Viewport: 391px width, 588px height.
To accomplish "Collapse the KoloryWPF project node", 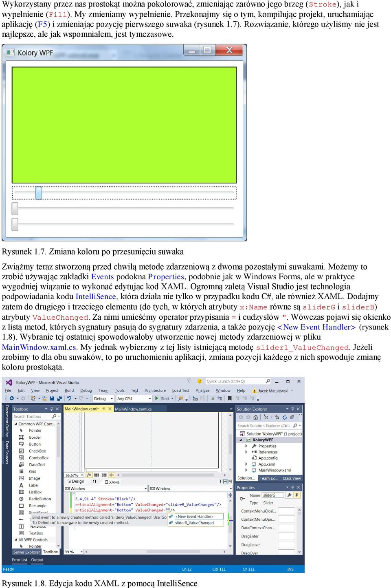I will (x=241, y=440).
